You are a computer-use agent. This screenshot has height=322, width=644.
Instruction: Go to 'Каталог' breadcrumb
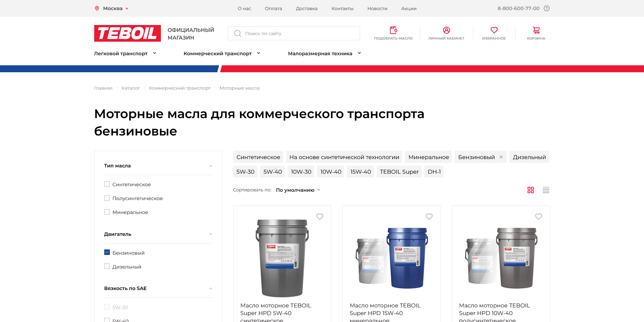pos(131,88)
